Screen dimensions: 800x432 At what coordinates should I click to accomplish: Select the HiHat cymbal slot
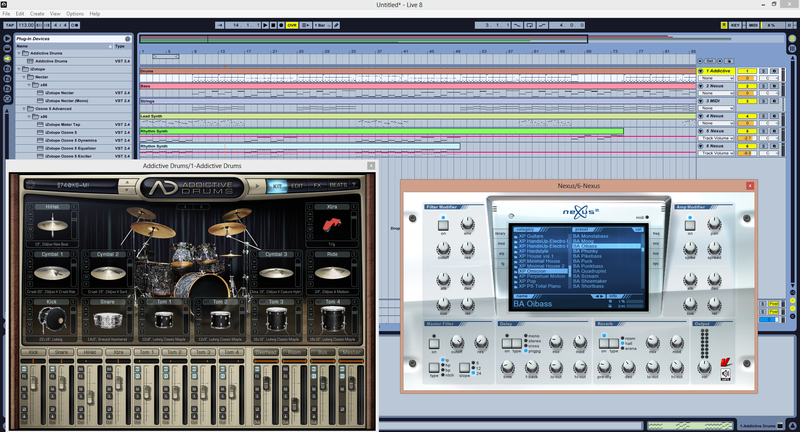(x=52, y=225)
